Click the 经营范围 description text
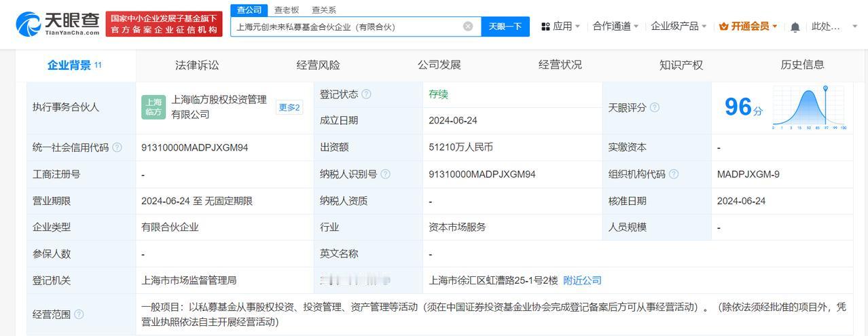Image resolution: width=868 pixels, height=336 pixels. [494, 314]
